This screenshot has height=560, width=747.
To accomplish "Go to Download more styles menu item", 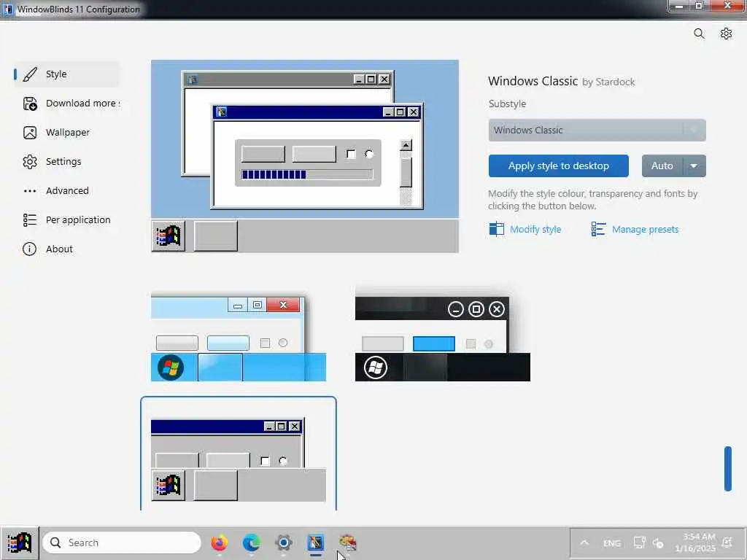I will tap(66, 104).
